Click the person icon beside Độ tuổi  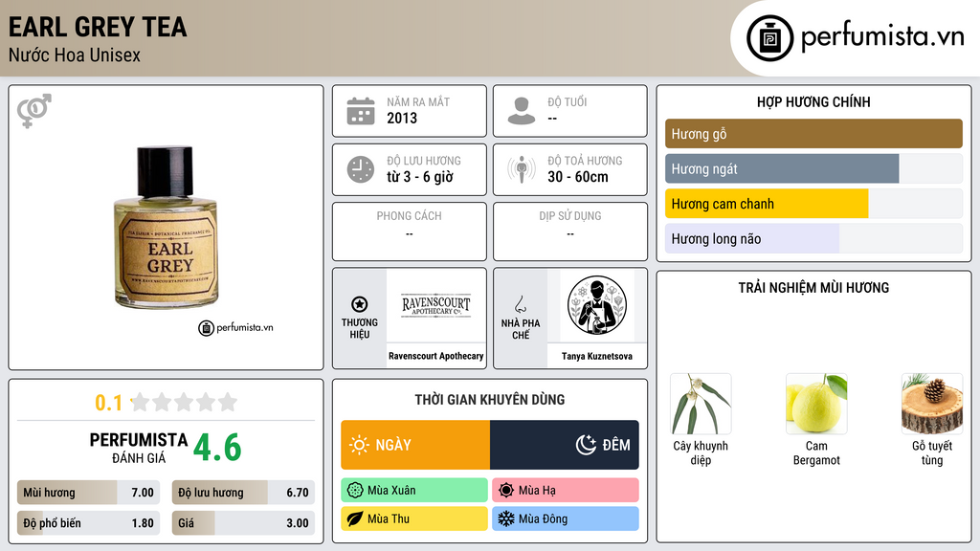[522, 111]
